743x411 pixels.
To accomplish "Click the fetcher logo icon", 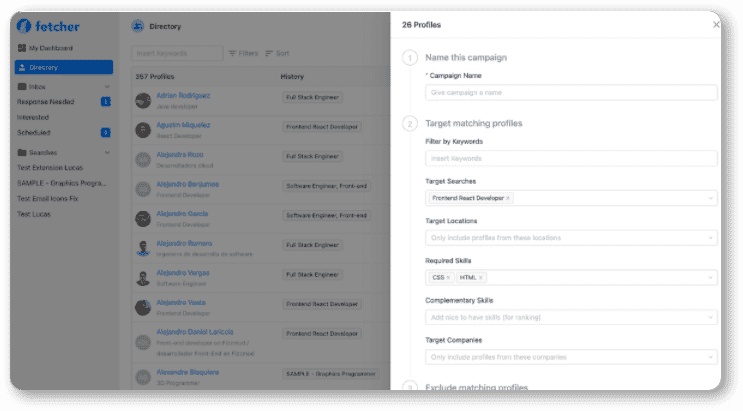I will tap(24, 26).
